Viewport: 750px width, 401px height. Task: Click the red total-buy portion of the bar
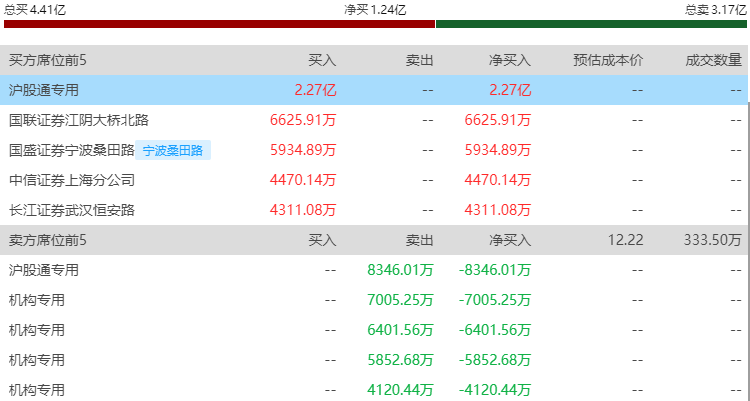click(x=219, y=24)
